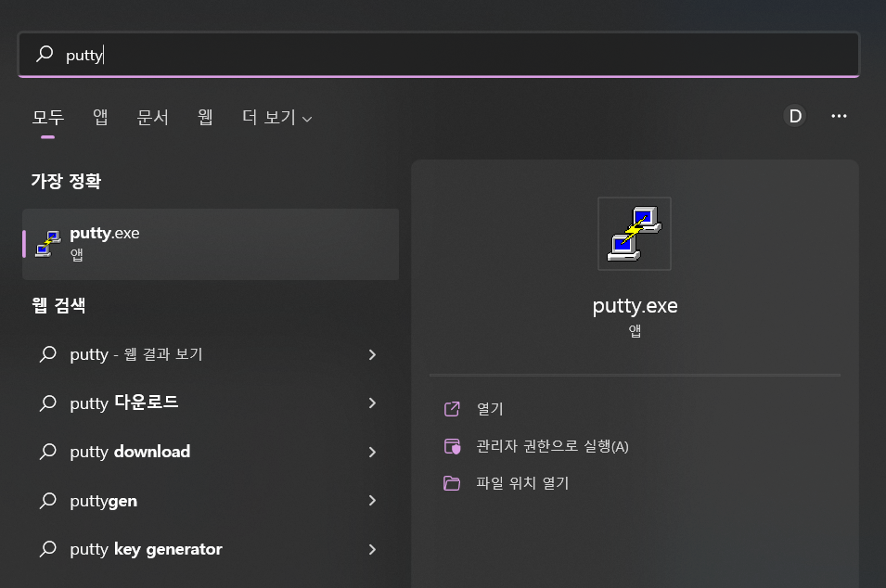
Task: Click search icon beside 'putty key generator'
Action: coord(48,548)
